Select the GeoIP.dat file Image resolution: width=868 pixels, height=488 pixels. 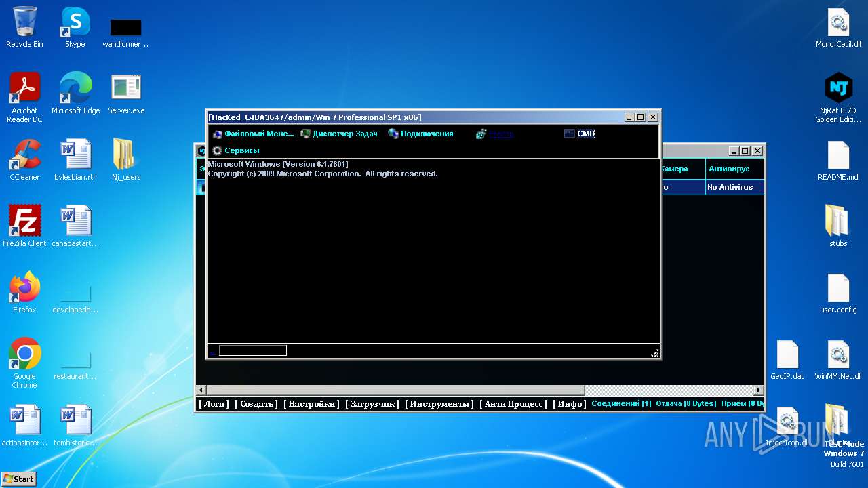point(787,359)
